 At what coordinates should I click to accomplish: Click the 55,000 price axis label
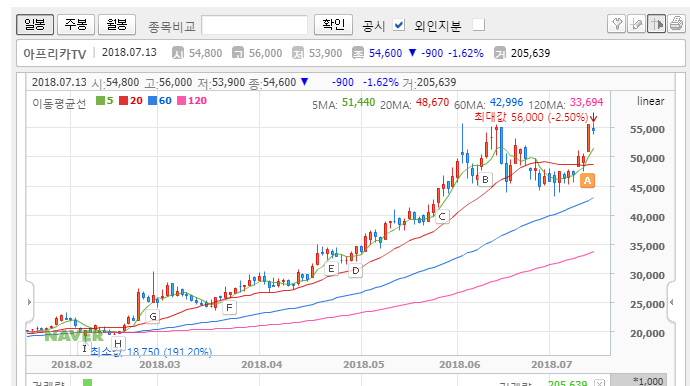pos(647,129)
